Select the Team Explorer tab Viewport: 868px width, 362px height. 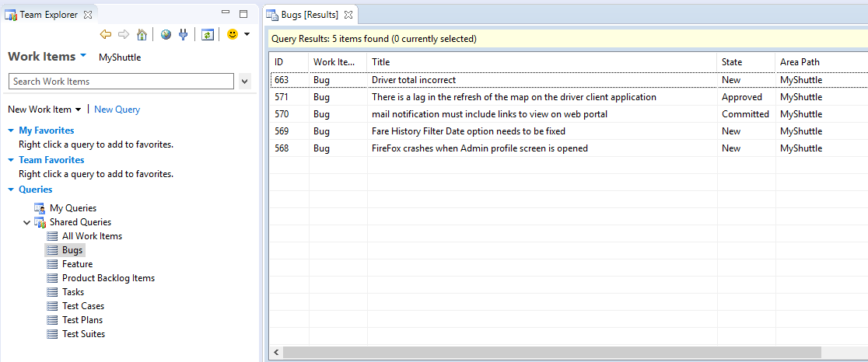[x=49, y=15]
